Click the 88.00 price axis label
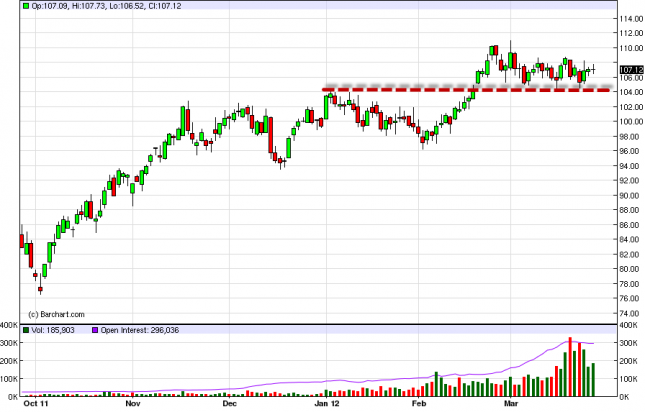 tap(631, 210)
